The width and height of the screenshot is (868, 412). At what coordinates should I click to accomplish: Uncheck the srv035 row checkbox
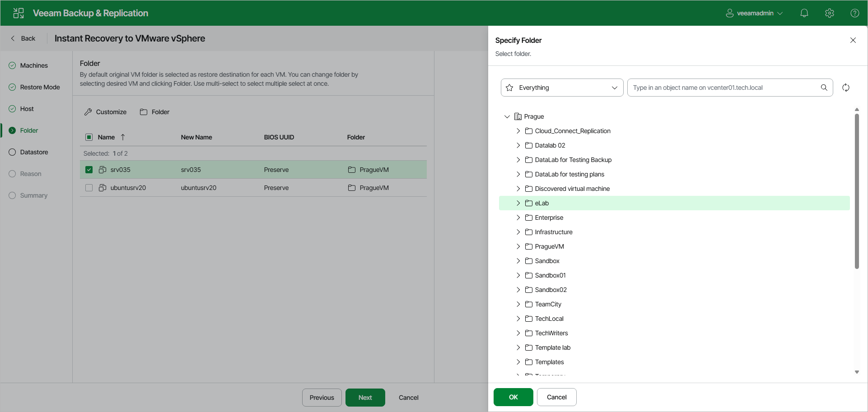[89, 170]
